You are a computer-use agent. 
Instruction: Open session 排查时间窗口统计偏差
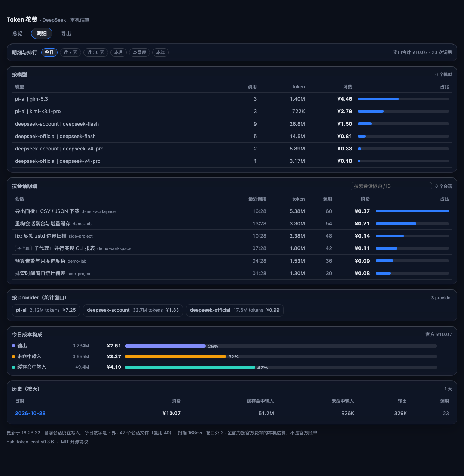[x=232, y=273]
